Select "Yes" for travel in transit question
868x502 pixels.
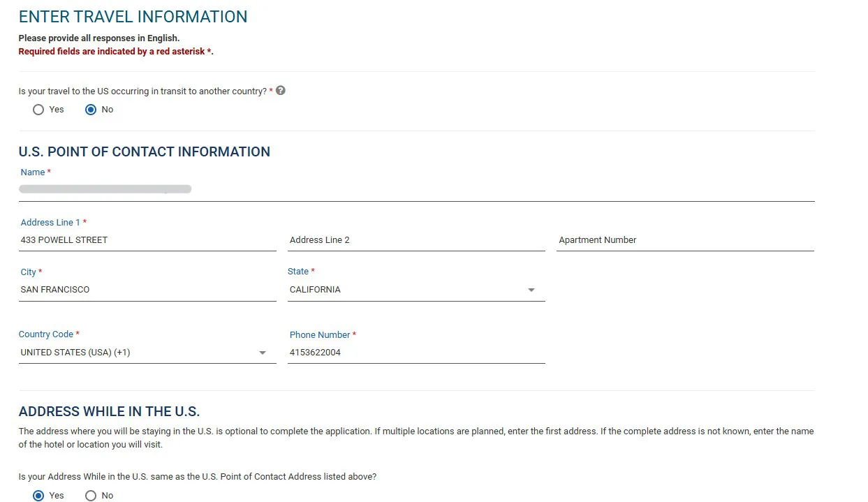pos(38,109)
